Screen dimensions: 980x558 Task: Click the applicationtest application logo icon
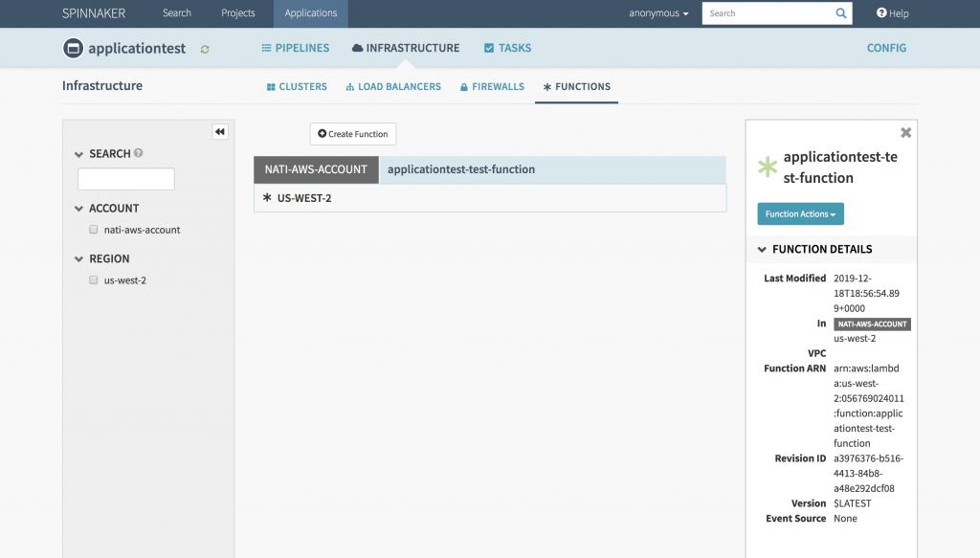[x=72, y=48]
